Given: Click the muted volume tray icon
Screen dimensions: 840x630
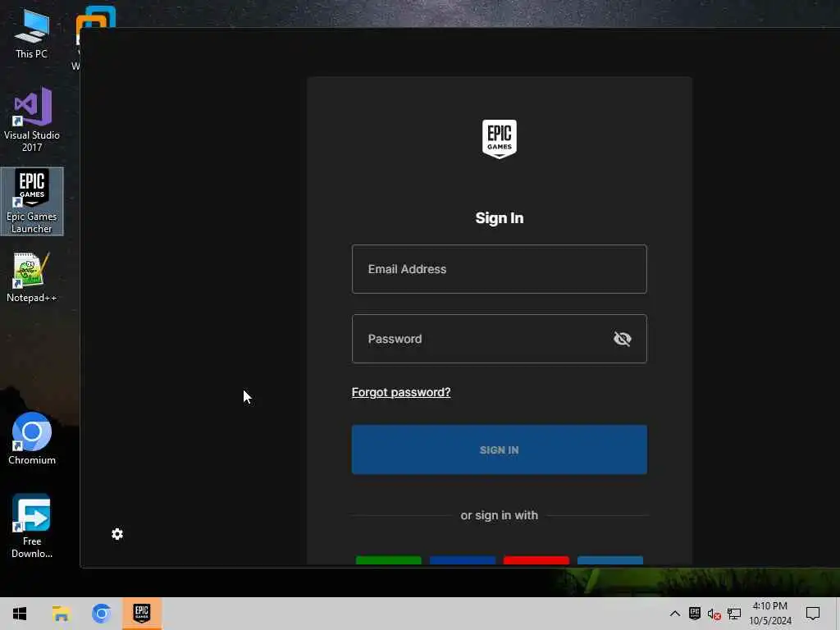Looking at the screenshot, I should point(714,614).
